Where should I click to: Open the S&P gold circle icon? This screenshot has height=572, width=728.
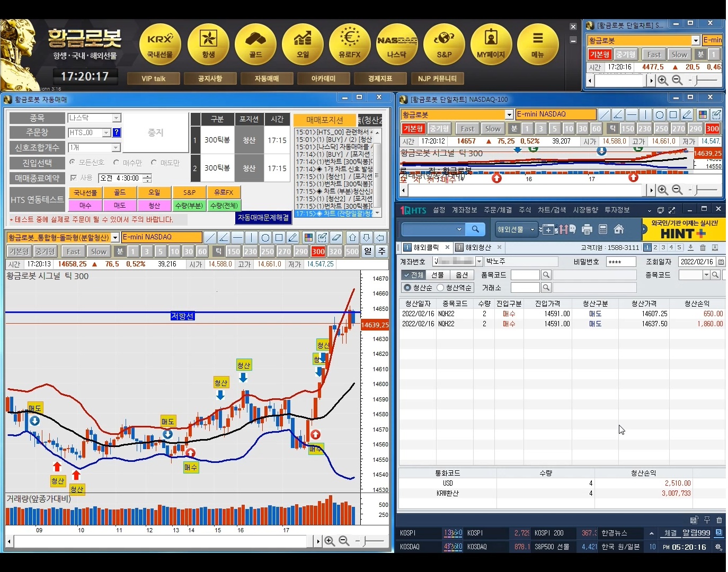444,44
